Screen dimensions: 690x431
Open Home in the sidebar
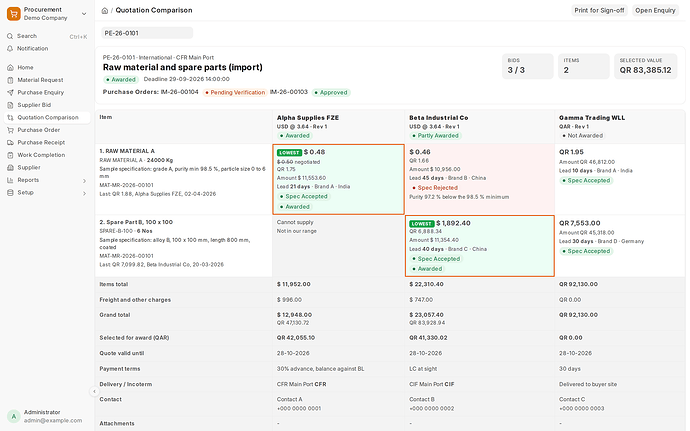[47, 67]
